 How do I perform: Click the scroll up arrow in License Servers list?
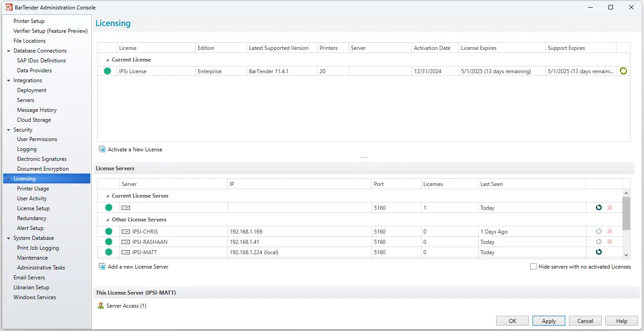tap(626, 192)
